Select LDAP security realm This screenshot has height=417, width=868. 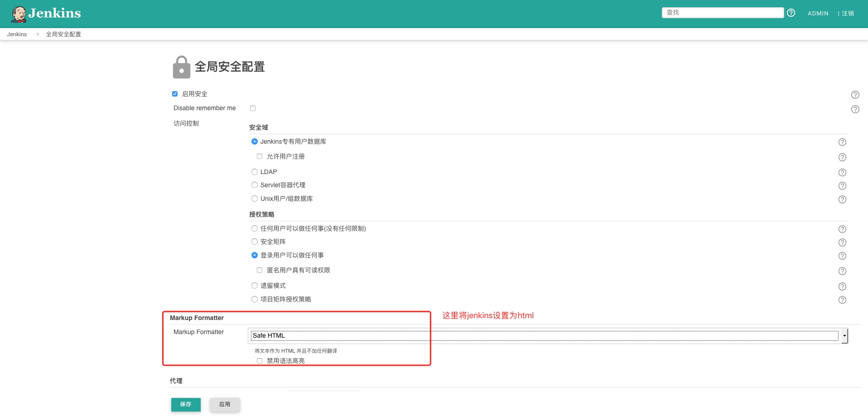tap(255, 172)
